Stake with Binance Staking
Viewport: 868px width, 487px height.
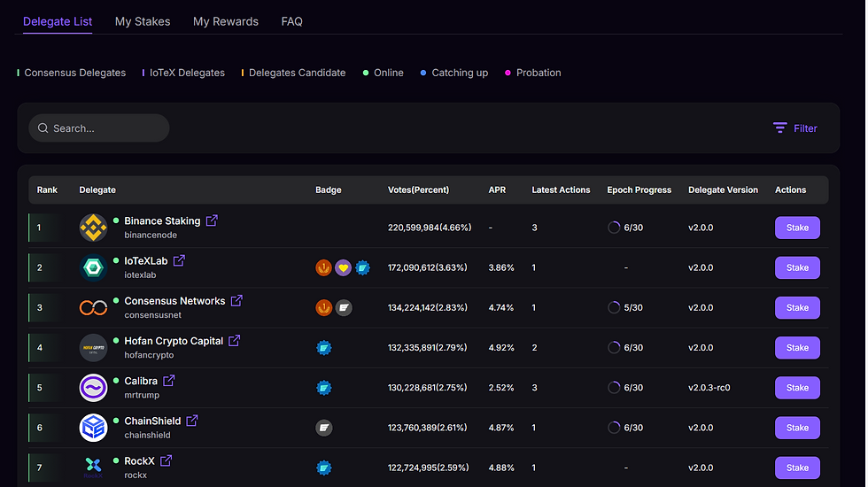[797, 228]
